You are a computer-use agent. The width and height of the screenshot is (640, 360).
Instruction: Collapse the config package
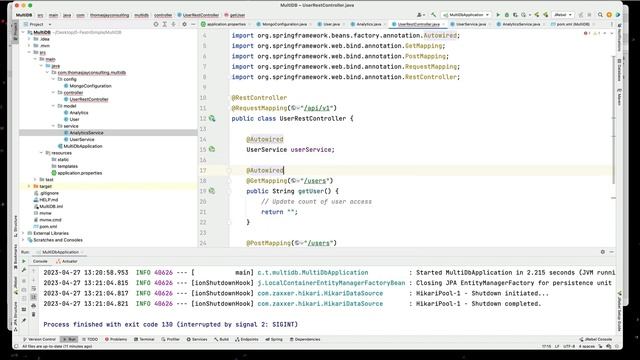tap(53, 79)
